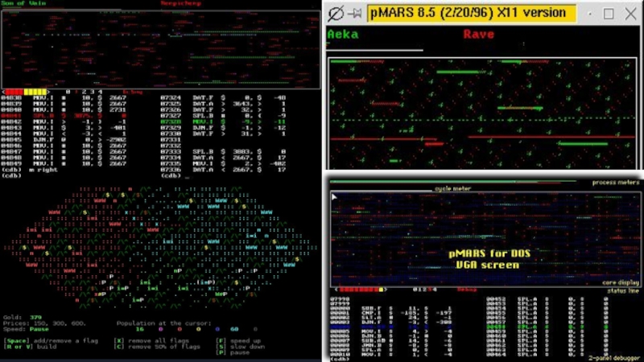Click address row 04838 in left debugger panel
The height and width of the screenshot is (362, 644).
tap(64, 97)
